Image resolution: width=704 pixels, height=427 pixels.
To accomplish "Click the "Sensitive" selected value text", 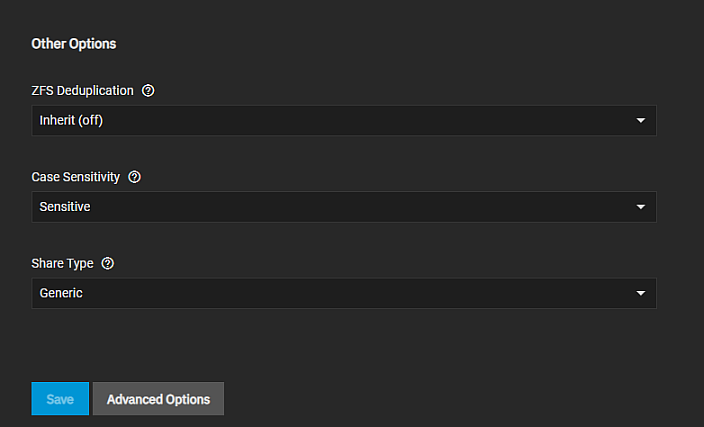I will [x=65, y=207].
